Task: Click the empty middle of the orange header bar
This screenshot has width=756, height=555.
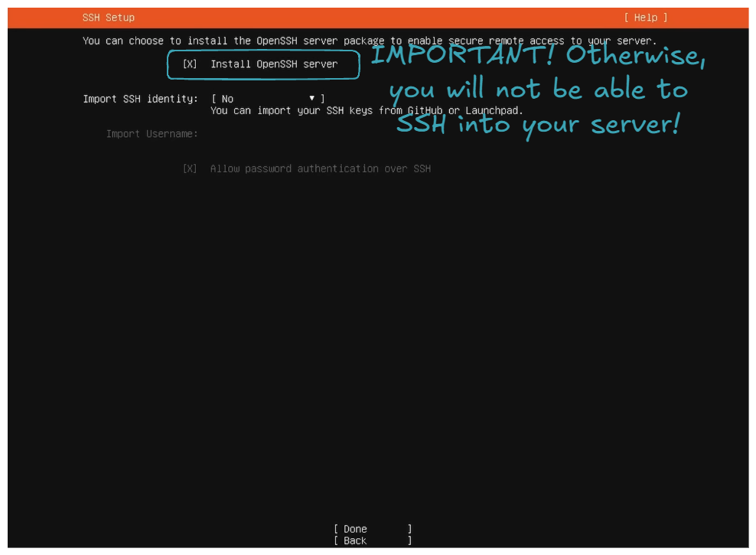Action: click(383, 18)
